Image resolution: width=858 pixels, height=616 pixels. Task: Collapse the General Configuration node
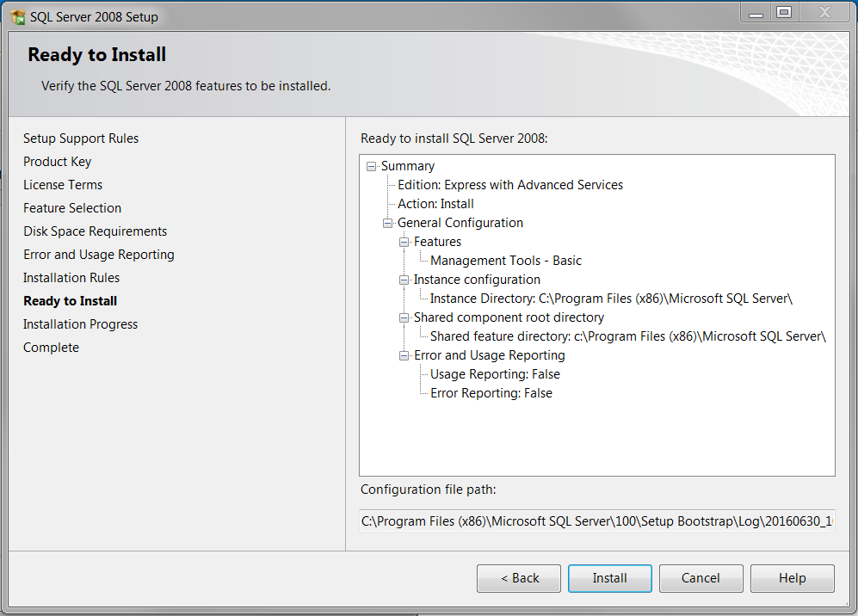388,223
